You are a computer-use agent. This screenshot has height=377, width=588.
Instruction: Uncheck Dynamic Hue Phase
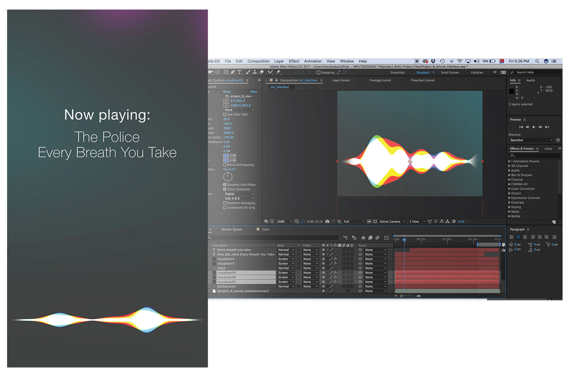pyautogui.click(x=225, y=185)
